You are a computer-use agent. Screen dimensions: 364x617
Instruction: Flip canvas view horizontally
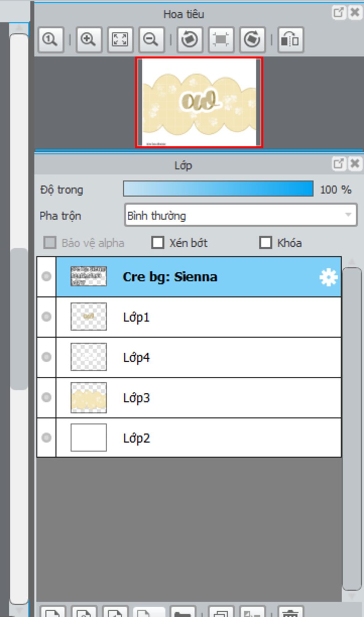[x=290, y=39]
